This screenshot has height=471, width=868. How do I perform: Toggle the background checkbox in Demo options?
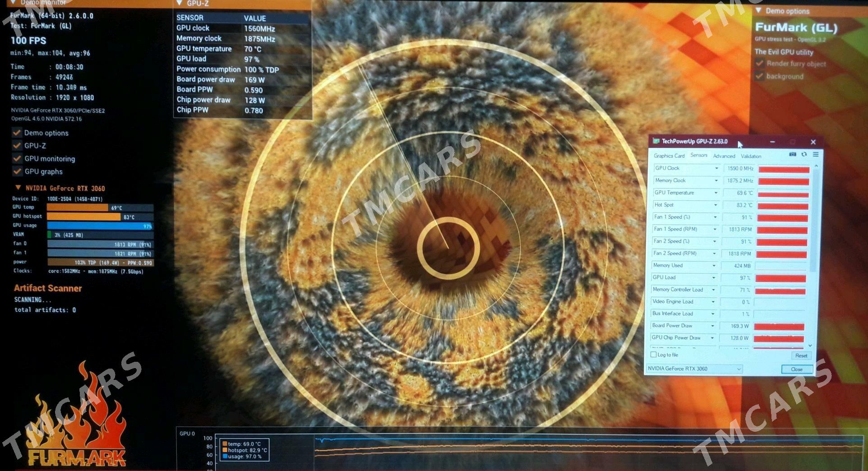pos(760,76)
